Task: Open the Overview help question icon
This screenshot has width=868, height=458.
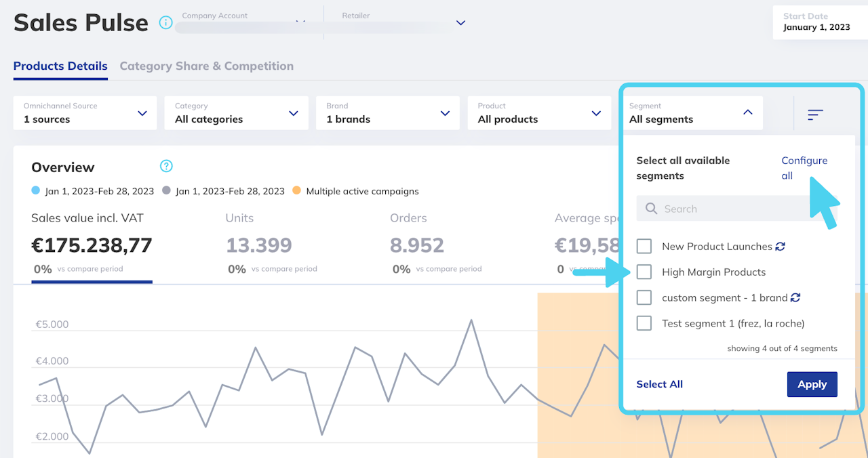Action: (x=166, y=167)
